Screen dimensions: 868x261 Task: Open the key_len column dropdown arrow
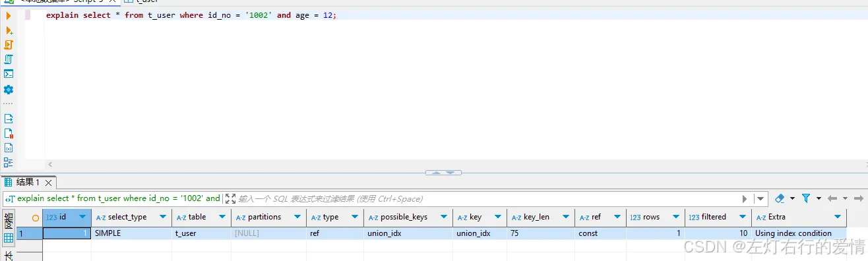pyautogui.click(x=567, y=217)
